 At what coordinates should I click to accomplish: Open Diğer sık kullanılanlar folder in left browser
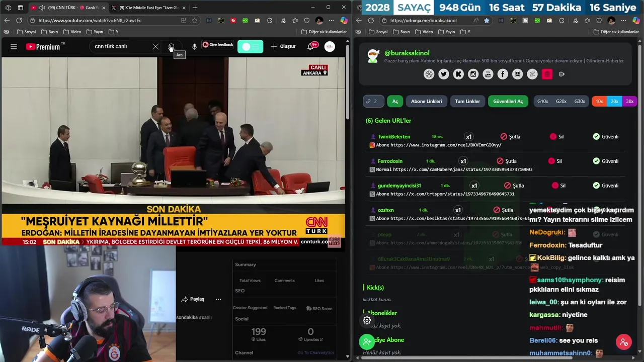(x=324, y=32)
